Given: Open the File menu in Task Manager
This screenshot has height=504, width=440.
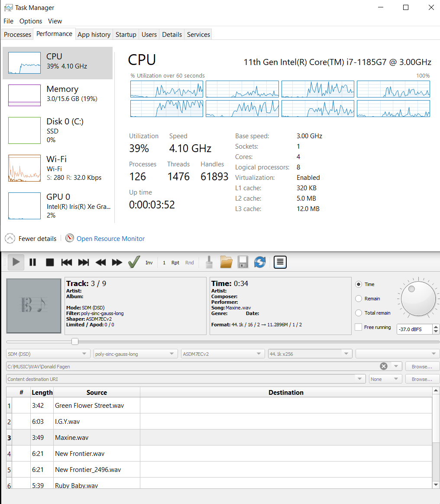Looking at the screenshot, I should click(9, 21).
